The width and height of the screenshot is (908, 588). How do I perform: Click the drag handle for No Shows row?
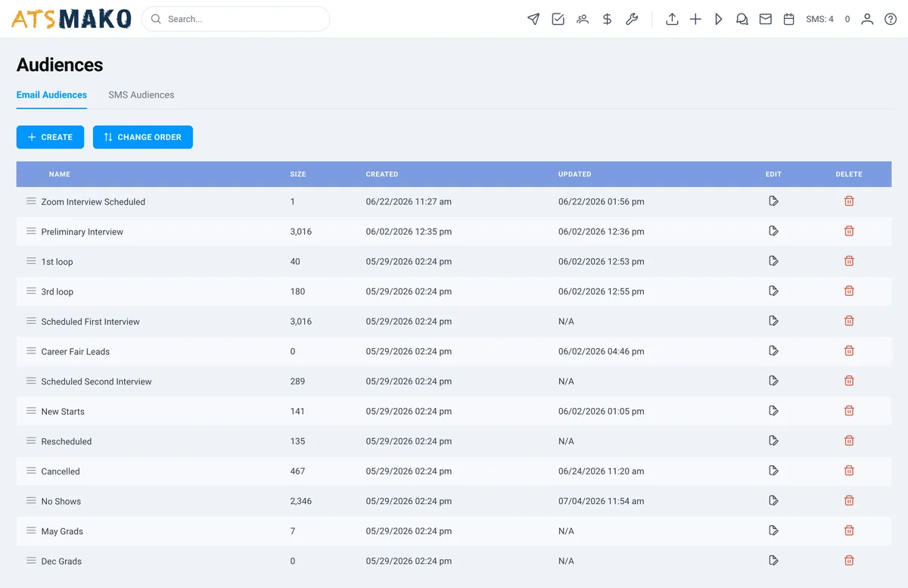click(31, 500)
